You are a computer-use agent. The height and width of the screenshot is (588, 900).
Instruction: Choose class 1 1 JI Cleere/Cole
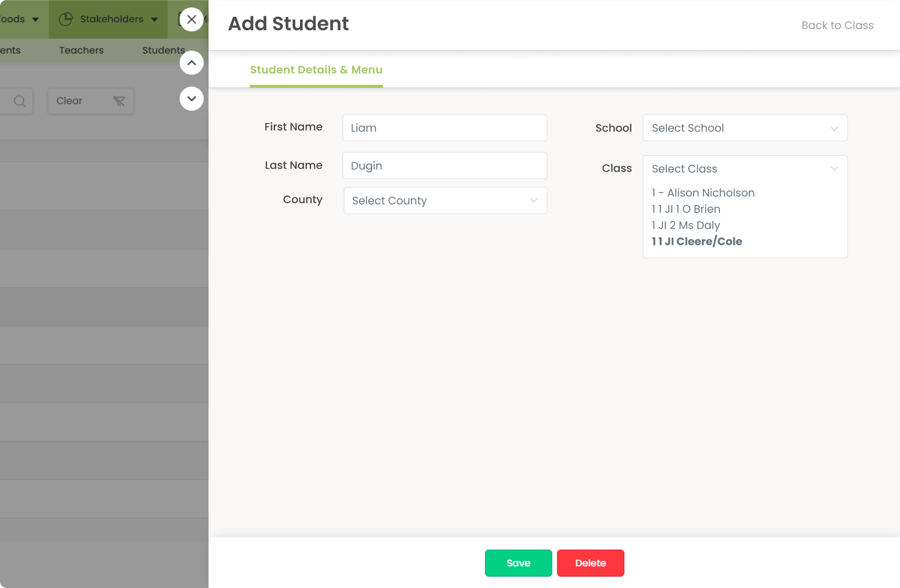(x=697, y=241)
